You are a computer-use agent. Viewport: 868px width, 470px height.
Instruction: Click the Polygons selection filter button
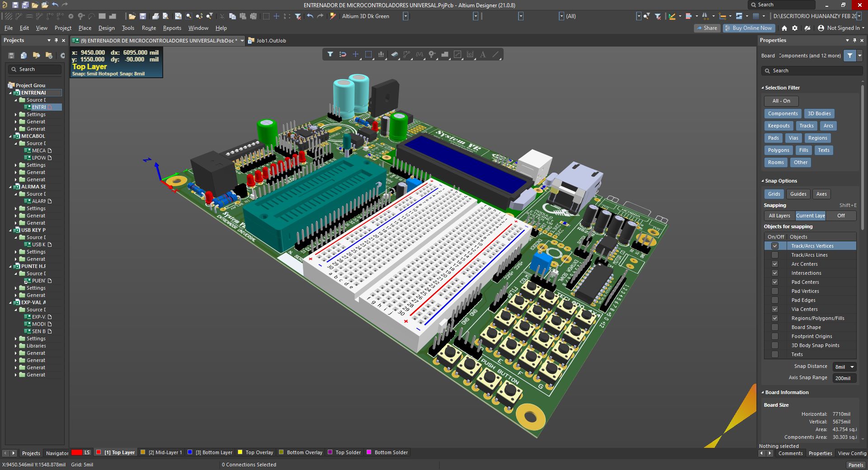click(x=778, y=150)
